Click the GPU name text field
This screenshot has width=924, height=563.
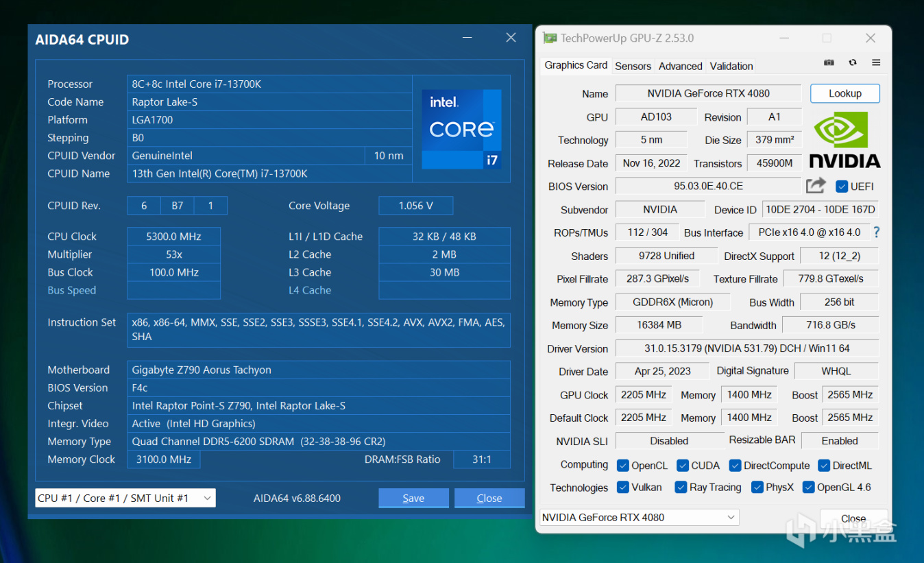[708, 93]
